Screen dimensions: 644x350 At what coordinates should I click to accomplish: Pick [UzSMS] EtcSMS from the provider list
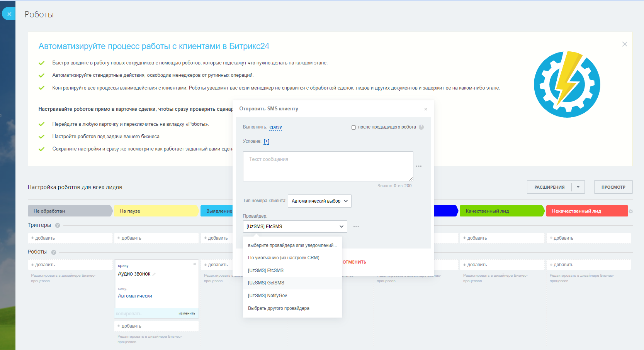pos(292,271)
